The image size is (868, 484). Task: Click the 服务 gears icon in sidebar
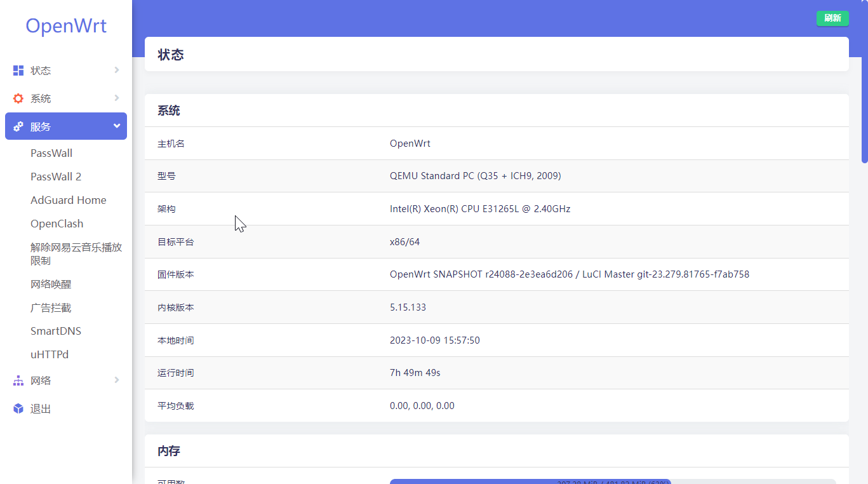pyautogui.click(x=18, y=126)
